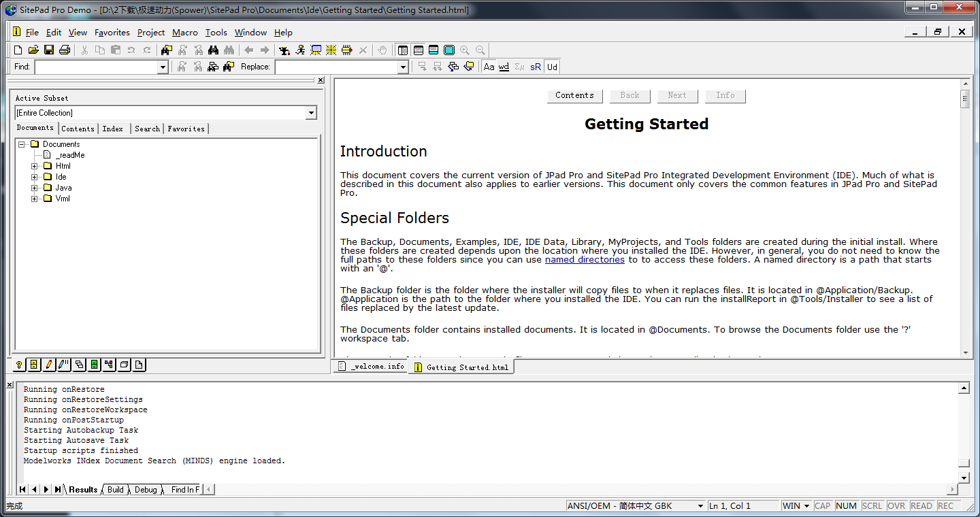This screenshot has width=980, height=517.
Task: Click the replace in files yellow folder icon
Action: [x=469, y=67]
